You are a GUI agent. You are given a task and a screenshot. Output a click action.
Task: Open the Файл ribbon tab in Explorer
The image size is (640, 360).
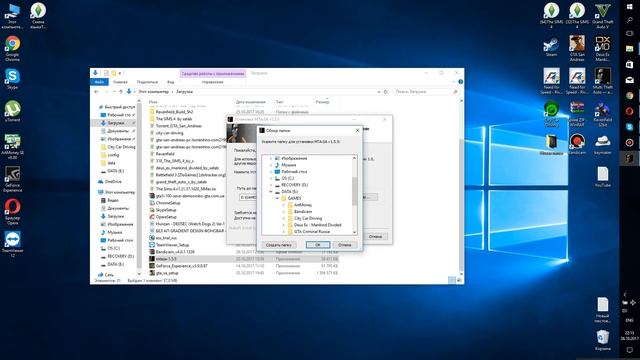[99, 82]
